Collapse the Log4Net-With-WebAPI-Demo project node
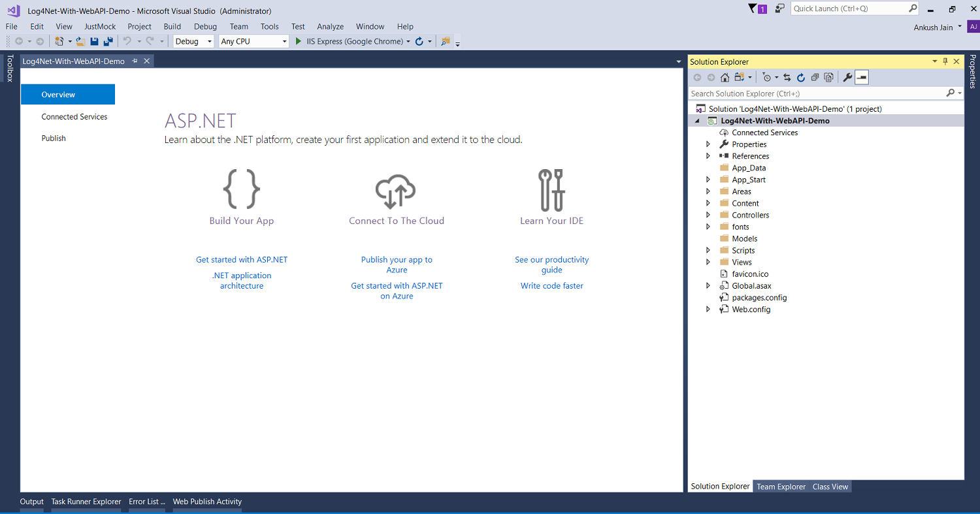The image size is (980, 514). (x=696, y=121)
